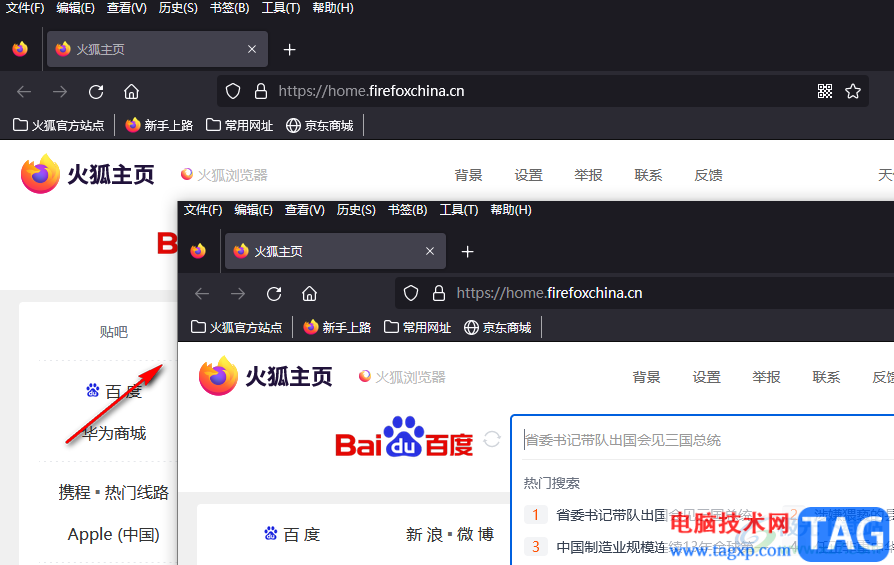Image resolution: width=894 pixels, height=565 pixels.
Task: Click the address bar in front window
Action: point(644,293)
